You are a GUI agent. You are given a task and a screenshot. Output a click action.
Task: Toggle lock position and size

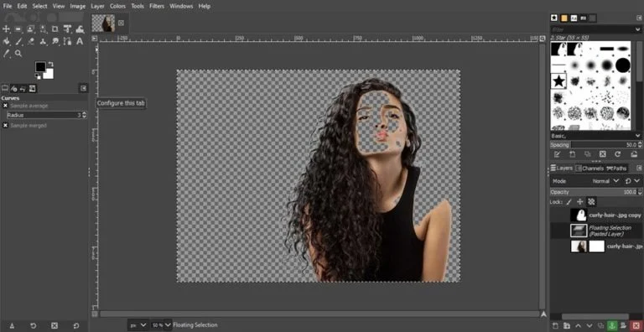(580, 202)
